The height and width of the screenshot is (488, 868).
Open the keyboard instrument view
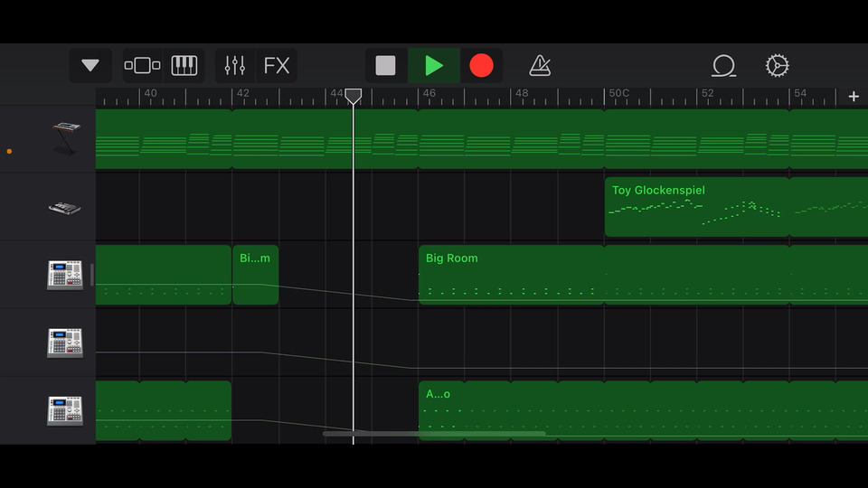click(184, 65)
